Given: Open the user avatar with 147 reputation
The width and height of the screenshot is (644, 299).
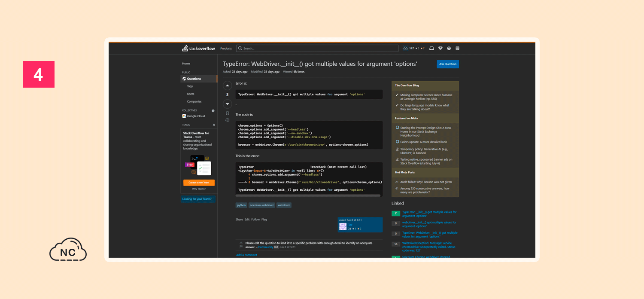Looking at the screenshot, I should [x=406, y=49].
